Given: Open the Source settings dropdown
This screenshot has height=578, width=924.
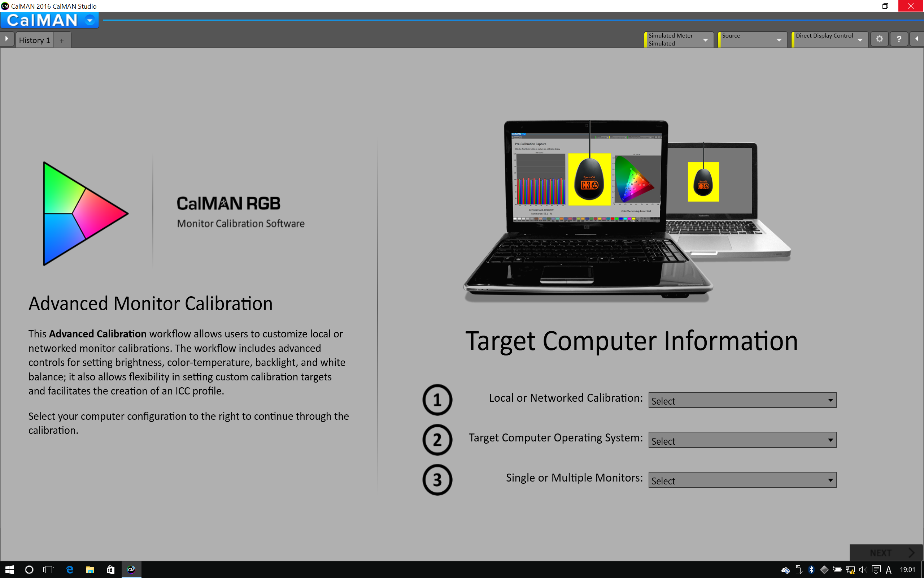Looking at the screenshot, I should point(752,39).
